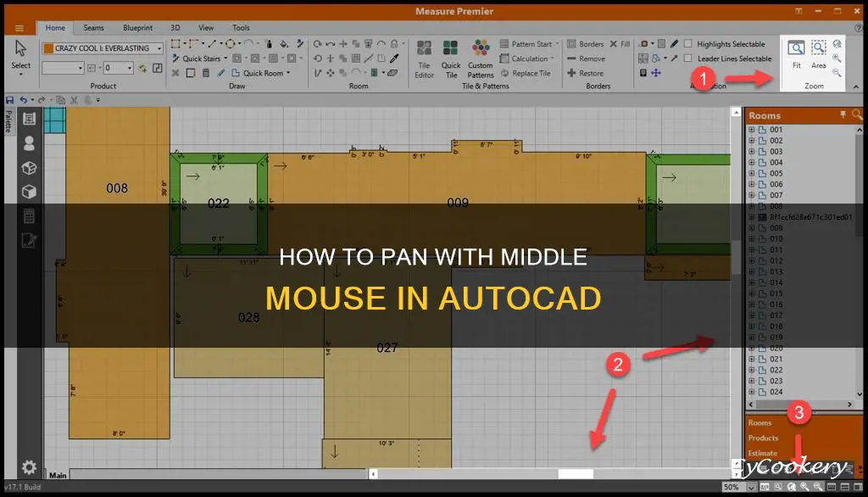This screenshot has width=868, height=497.
Task: Expand room 012 in Rooms tree
Action: point(751,260)
